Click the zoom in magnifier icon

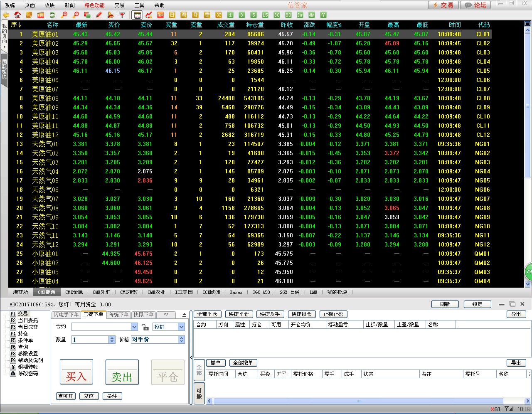coord(64,15)
